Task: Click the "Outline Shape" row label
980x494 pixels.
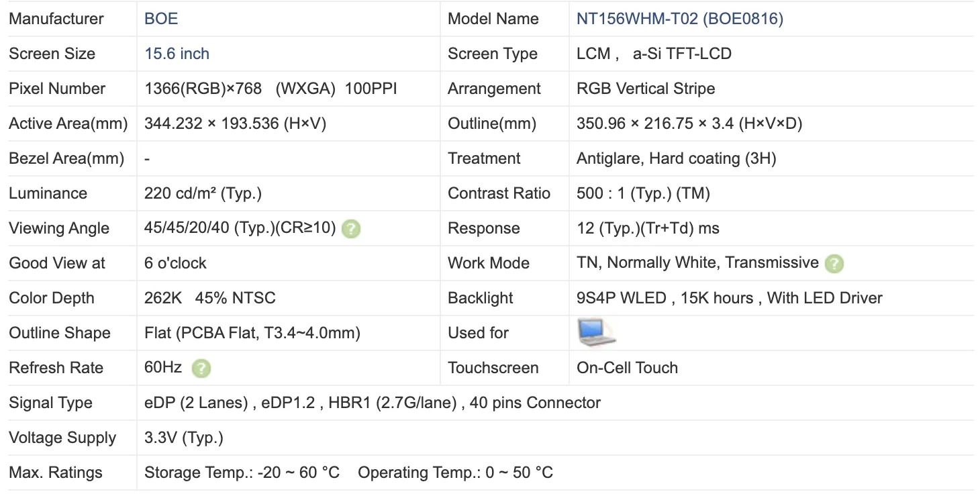Action: (x=60, y=333)
